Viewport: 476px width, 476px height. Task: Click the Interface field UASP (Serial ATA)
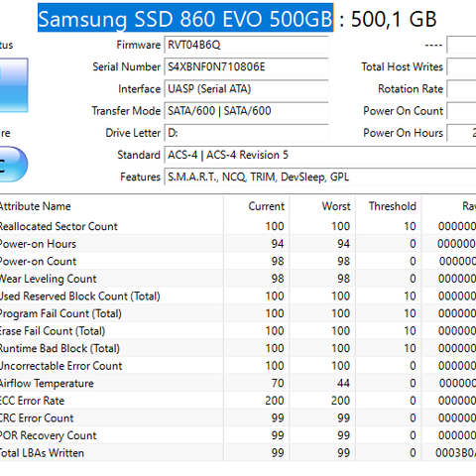coord(246,89)
